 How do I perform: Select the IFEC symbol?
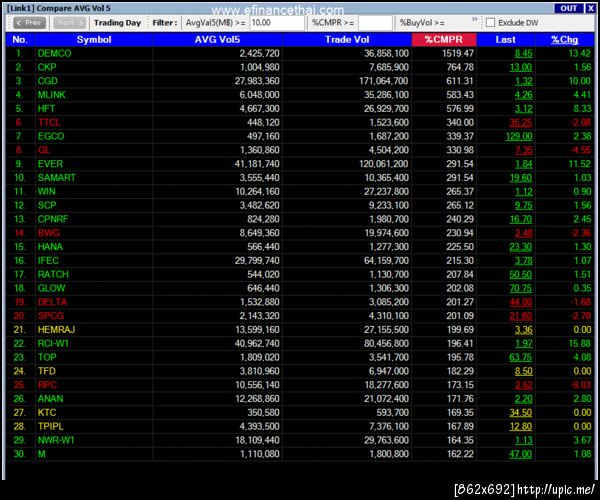tap(48, 261)
